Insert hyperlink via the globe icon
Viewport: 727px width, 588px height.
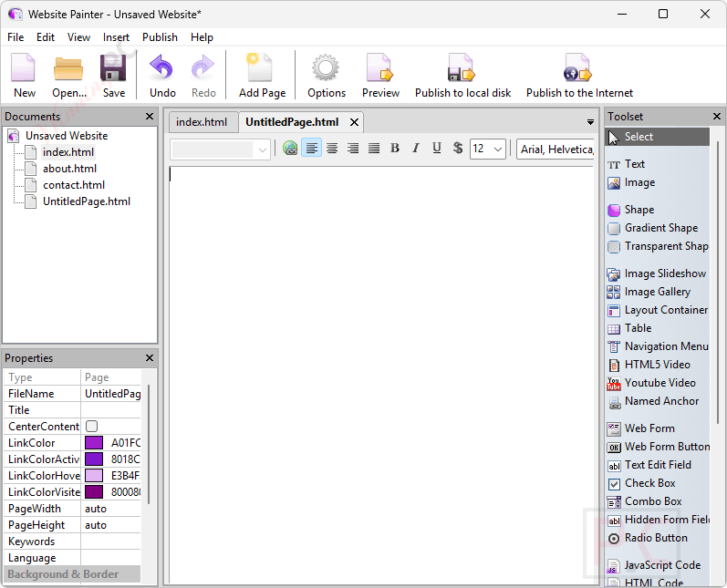pyautogui.click(x=290, y=149)
